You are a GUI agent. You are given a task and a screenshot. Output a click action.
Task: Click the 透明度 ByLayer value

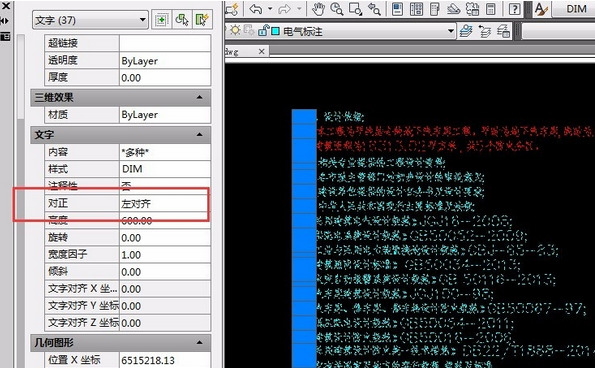point(165,61)
